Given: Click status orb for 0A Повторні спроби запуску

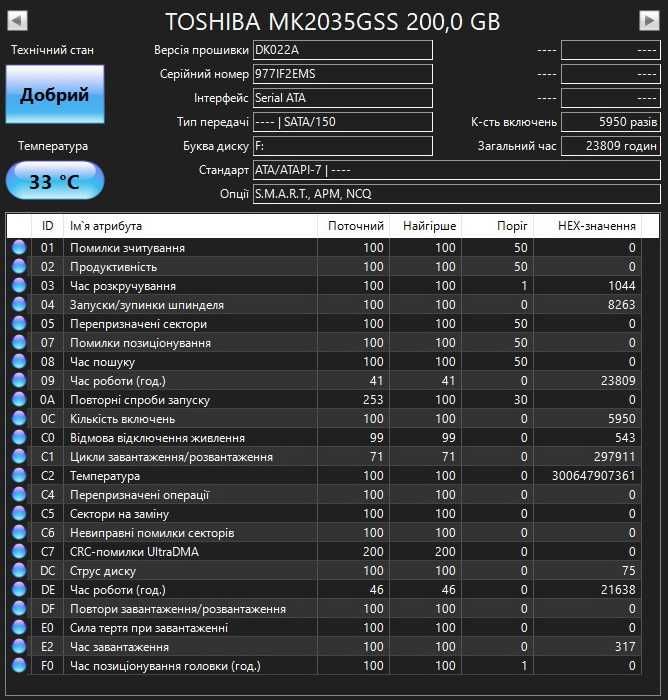Looking at the screenshot, I should (19, 400).
